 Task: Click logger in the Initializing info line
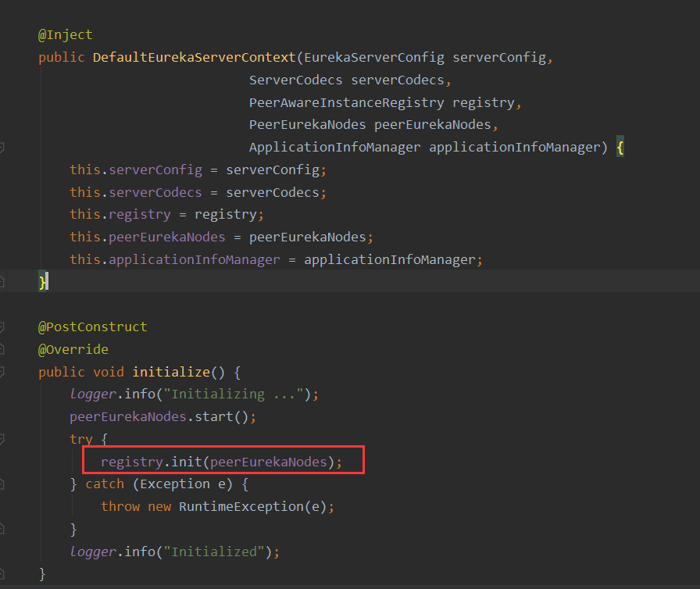tap(93, 394)
